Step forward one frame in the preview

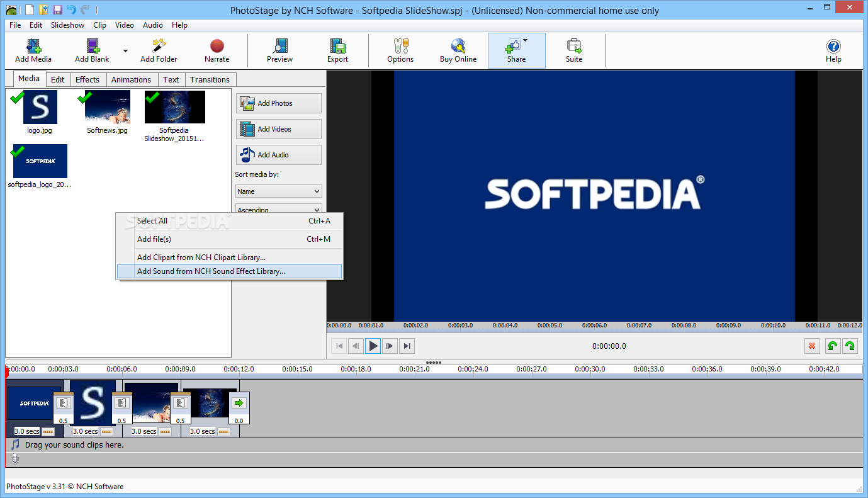point(390,346)
